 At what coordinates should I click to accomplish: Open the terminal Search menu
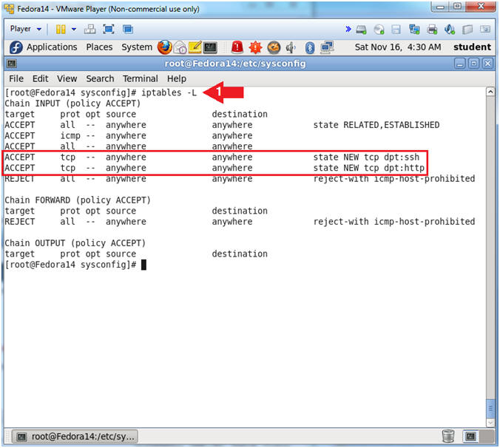(x=100, y=78)
